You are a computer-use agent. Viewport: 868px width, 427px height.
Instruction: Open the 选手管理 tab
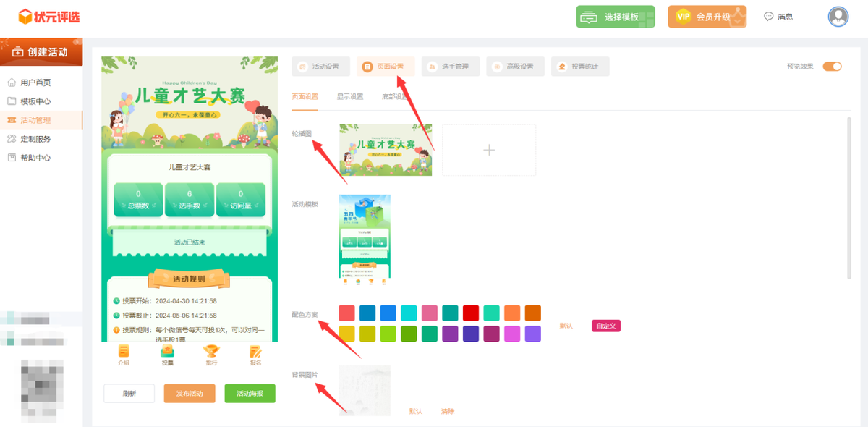[x=451, y=67]
